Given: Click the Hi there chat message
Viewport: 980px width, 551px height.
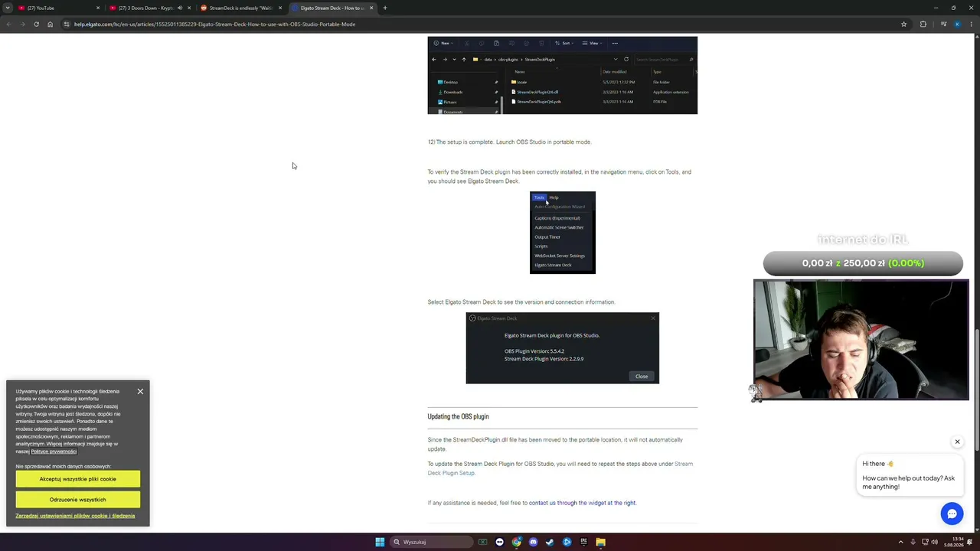Looking at the screenshot, I should click(909, 475).
